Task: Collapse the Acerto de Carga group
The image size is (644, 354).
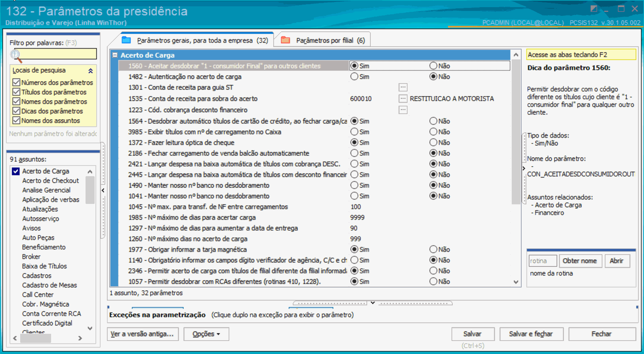Action: click(115, 55)
